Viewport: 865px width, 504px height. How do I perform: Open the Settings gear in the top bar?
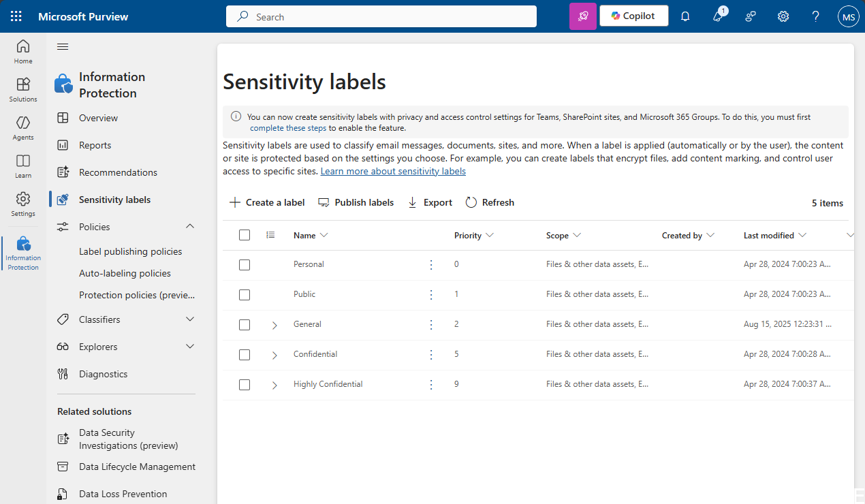click(783, 16)
